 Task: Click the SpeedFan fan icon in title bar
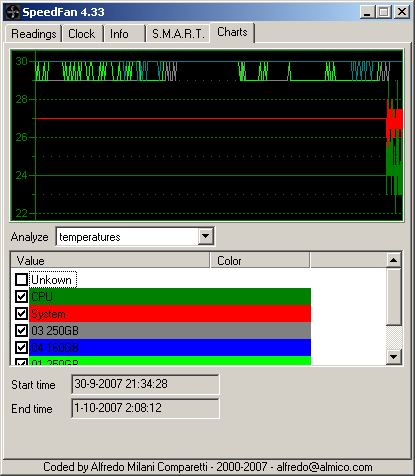[x=12, y=12]
